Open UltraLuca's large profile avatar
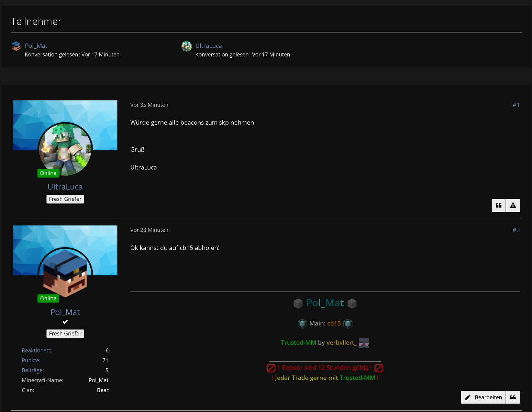Screen dimensions: 532x412 click(x=65, y=150)
